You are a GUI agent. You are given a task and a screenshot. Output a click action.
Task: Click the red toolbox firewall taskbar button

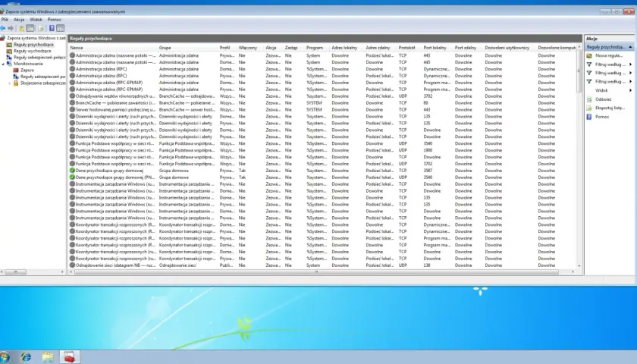click(70, 357)
